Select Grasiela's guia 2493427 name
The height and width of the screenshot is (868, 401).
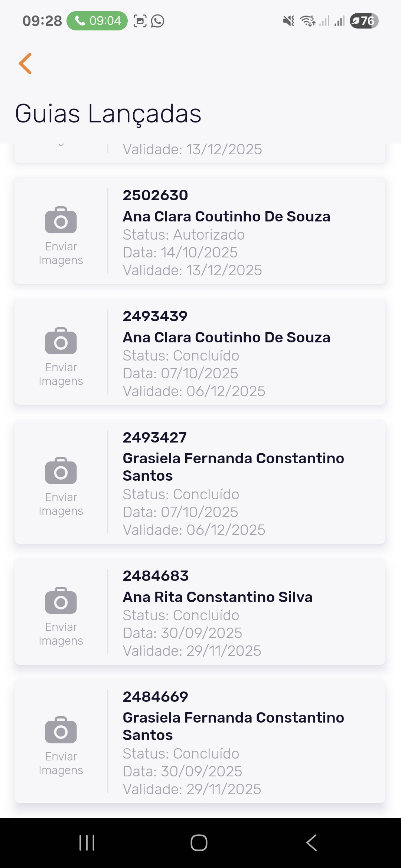233,467
